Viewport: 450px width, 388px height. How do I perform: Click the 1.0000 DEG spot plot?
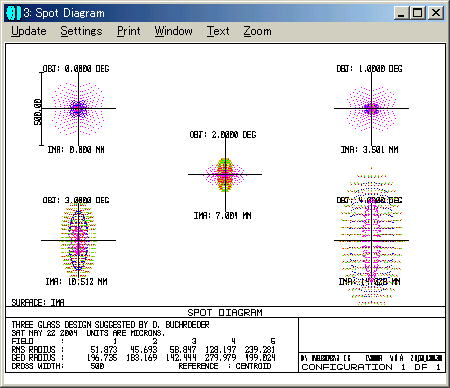pos(371,109)
